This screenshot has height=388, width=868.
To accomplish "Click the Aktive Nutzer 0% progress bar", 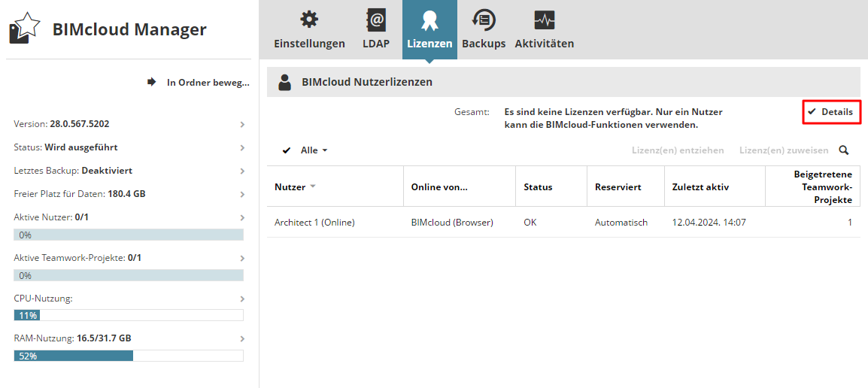I will [129, 235].
